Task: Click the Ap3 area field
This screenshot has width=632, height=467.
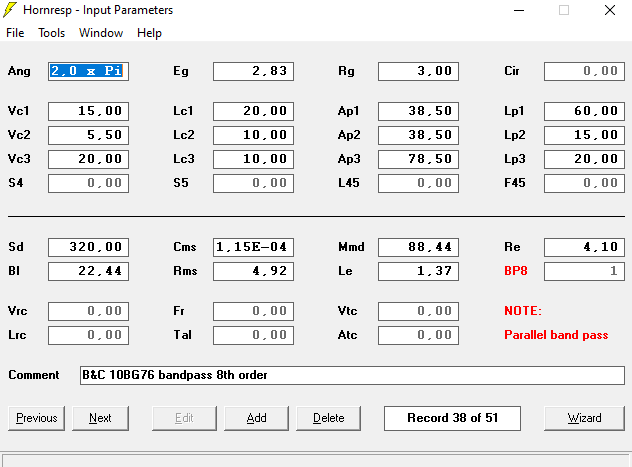Action: pos(418,159)
